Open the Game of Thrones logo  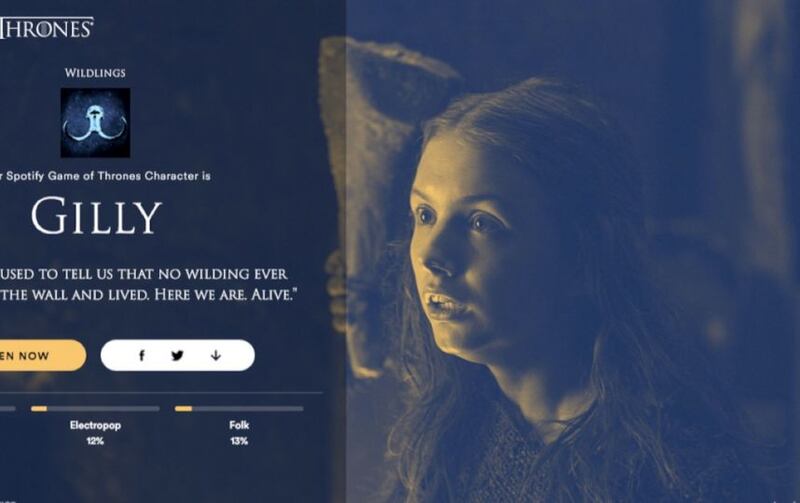coord(46,28)
